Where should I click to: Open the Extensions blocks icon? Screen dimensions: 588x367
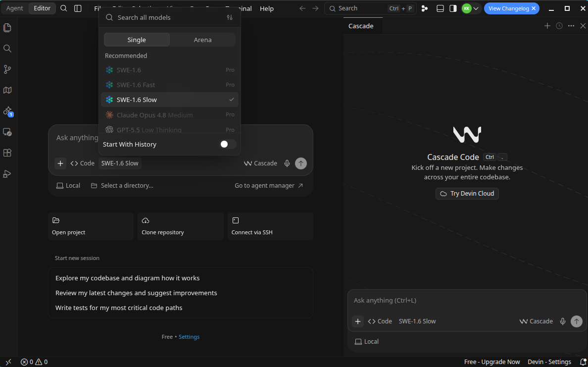7,153
